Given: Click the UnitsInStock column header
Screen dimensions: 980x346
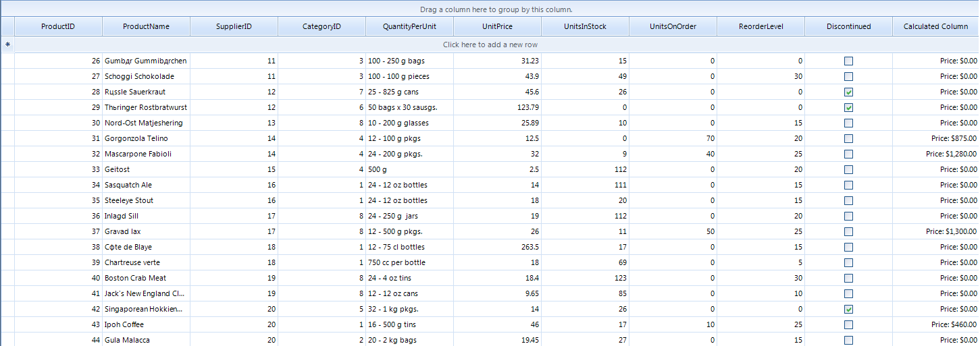Looking at the screenshot, I should click(585, 26).
